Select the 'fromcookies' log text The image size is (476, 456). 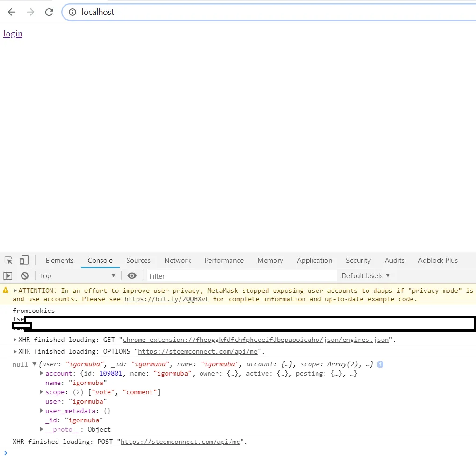[x=34, y=311]
